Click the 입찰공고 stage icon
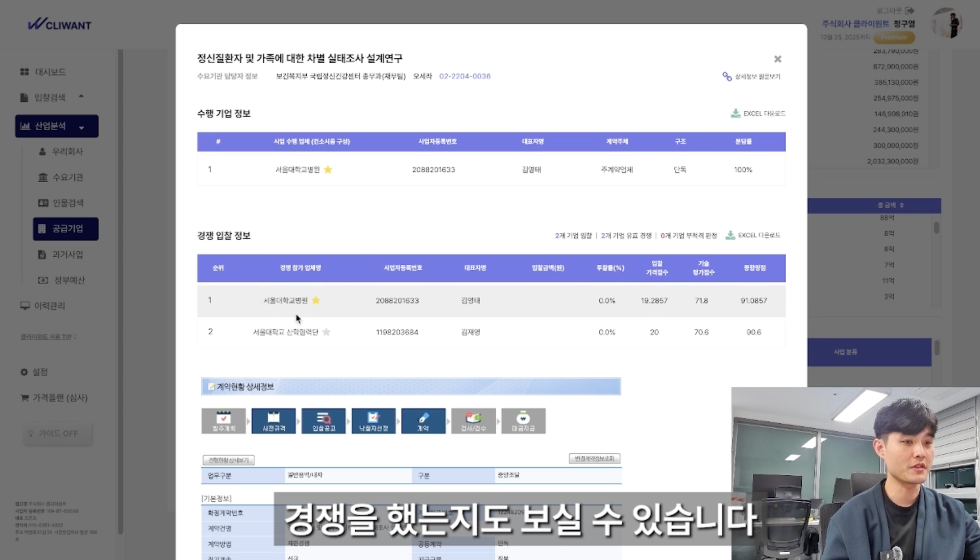Image resolution: width=980 pixels, height=560 pixels. click(323, 421)
